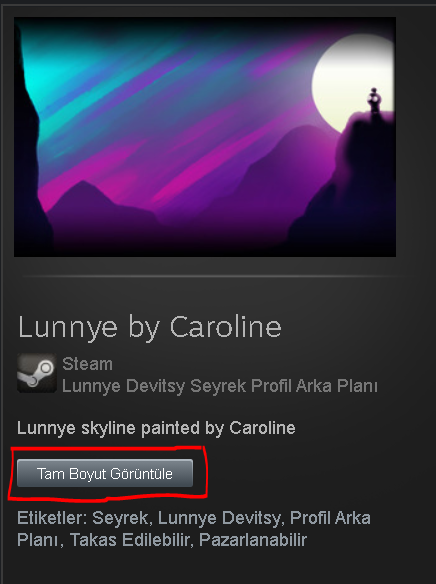Click the silhouetted figure standing on the cliff
The width and height of the screenshot is (436, 584).
click(x=374, y=101)
